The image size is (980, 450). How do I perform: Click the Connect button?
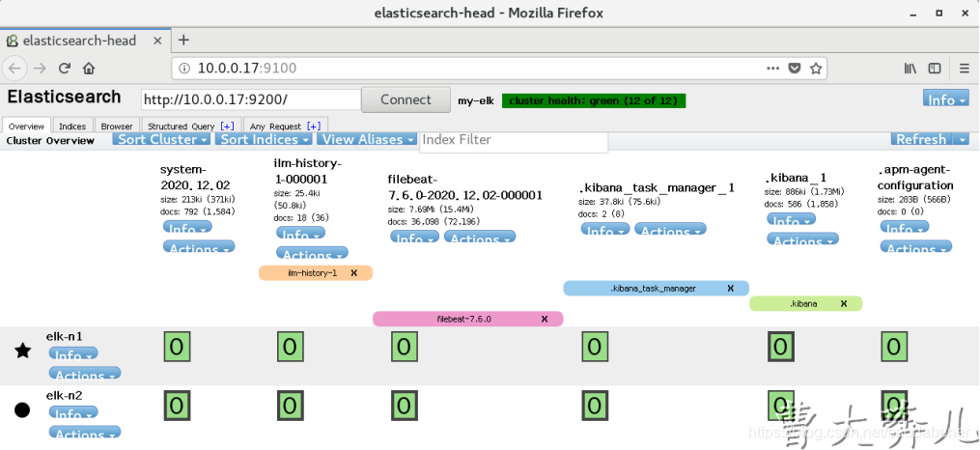(406, 100)
